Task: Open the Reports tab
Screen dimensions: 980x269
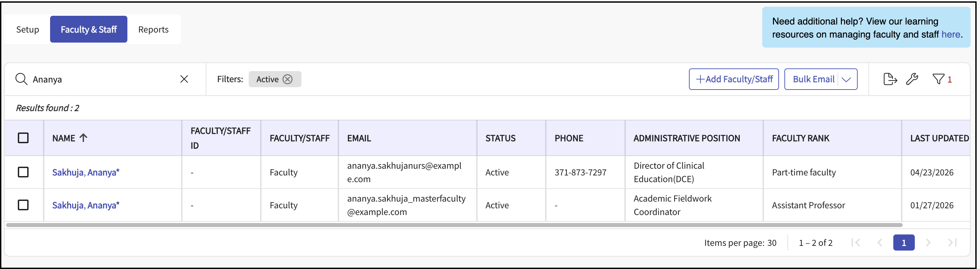Action: [x=153, y=29]
